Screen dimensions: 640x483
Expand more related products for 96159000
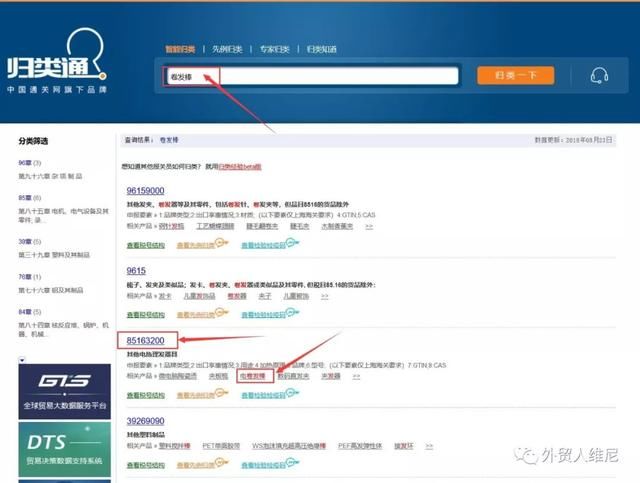[369, 226]
